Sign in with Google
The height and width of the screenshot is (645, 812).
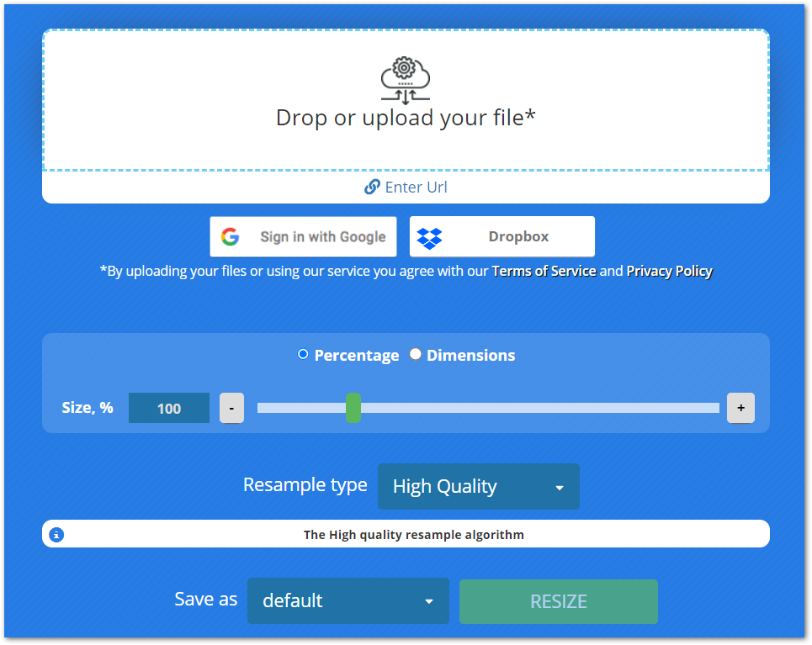[x=303, y=236]
